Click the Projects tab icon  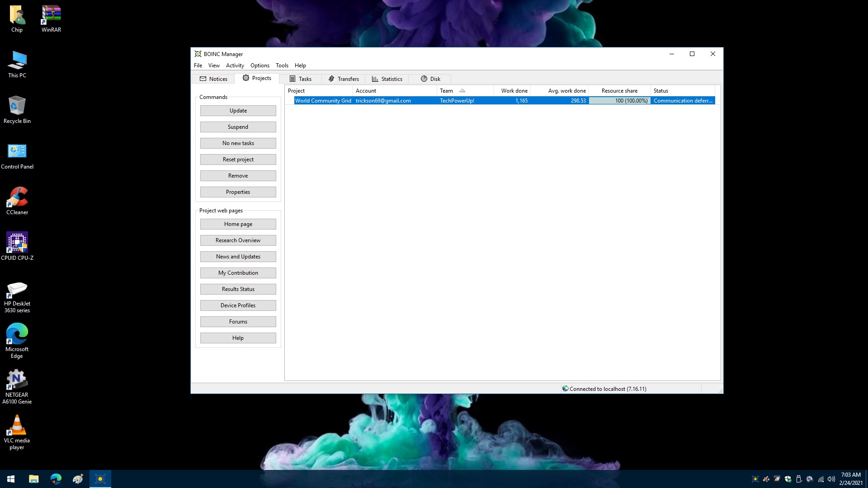coord(245,78)
